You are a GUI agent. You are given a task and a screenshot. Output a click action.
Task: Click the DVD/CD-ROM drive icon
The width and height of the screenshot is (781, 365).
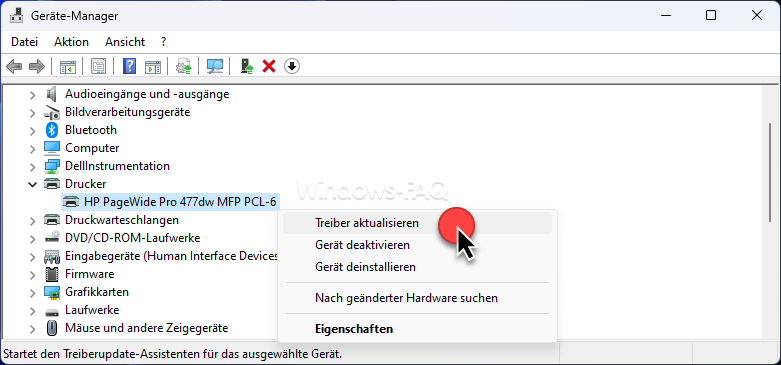(52, 238)
